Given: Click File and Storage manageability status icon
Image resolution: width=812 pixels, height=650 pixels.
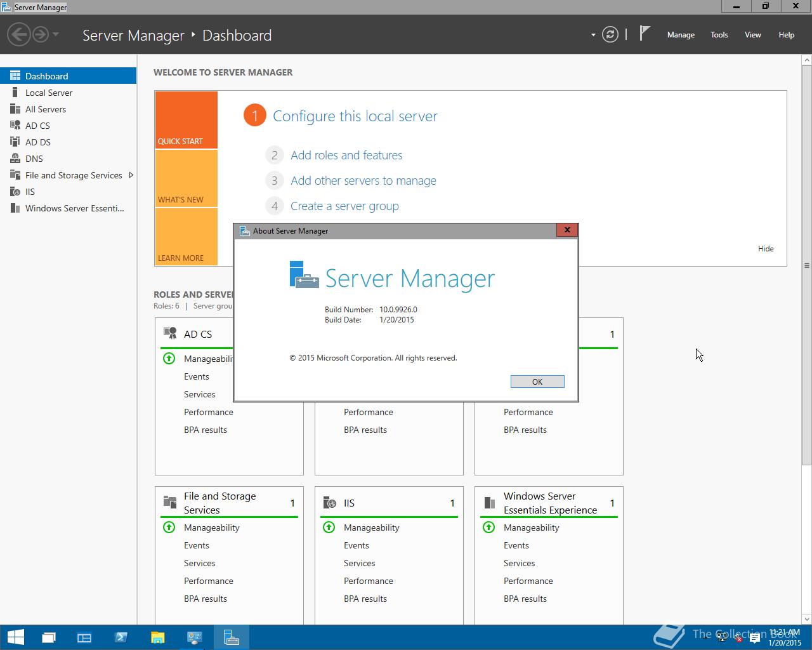Looking at the screenshot, I should [x=169, y=527].
